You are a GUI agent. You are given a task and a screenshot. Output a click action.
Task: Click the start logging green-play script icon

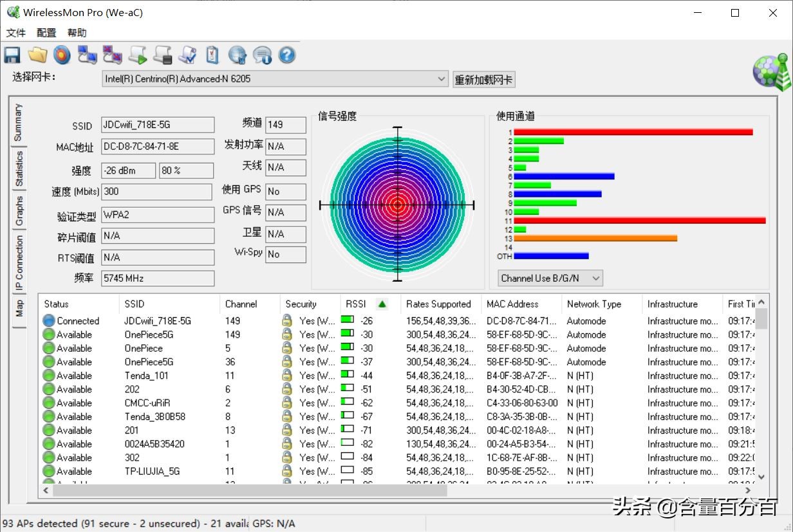[x=137, y=55]
